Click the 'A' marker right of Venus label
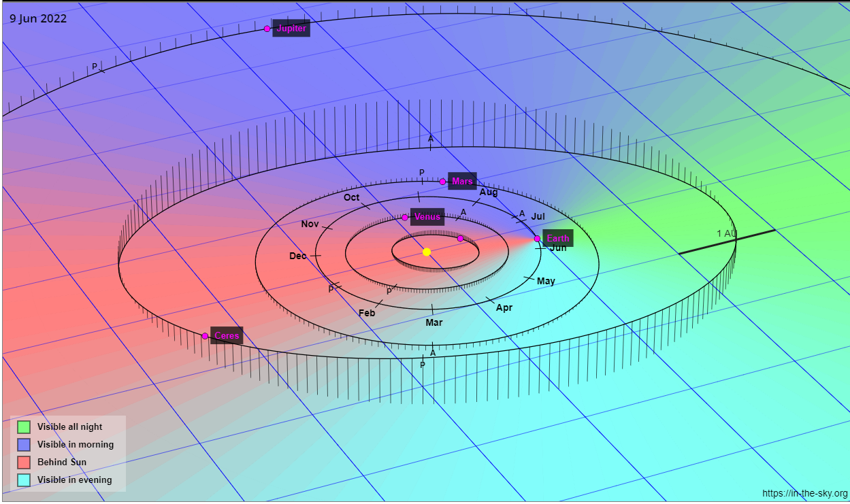850x504 pixels. pyautogui.click(x=463, y=213)
